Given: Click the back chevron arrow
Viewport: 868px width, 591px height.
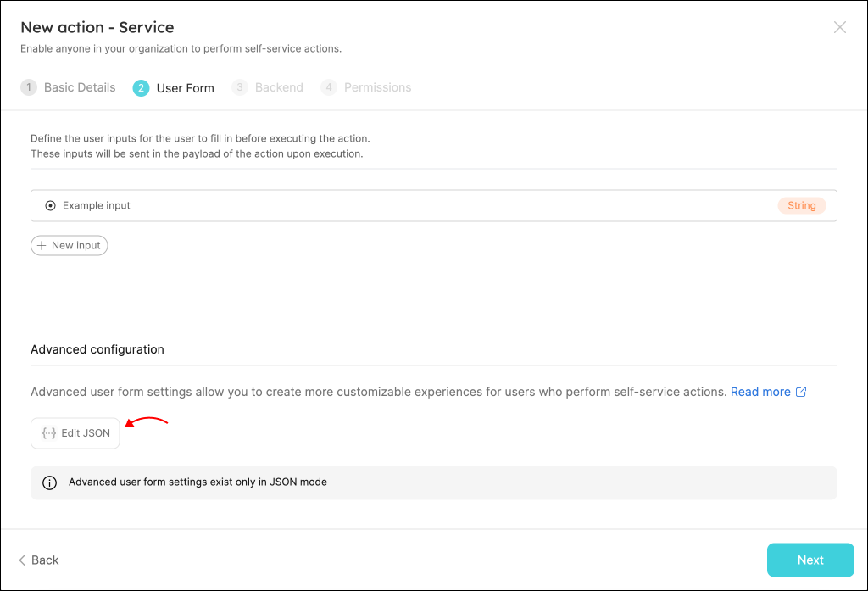Looking at the screenshot, I should point(22,560).
